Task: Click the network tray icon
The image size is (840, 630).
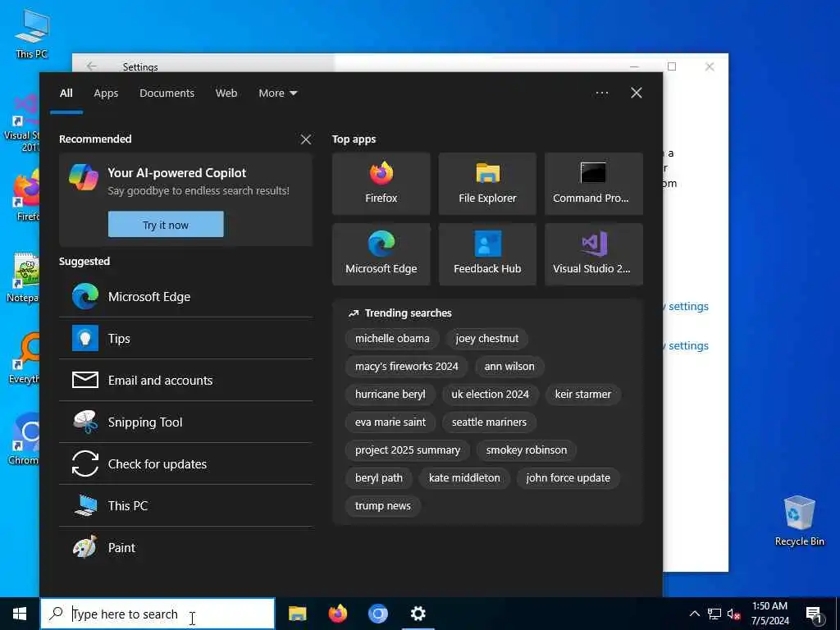Action: tap(714, 614)
